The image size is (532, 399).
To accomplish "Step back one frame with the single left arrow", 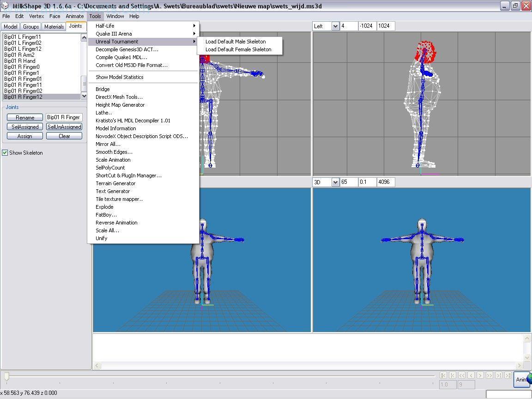I will tap(471, 375).
